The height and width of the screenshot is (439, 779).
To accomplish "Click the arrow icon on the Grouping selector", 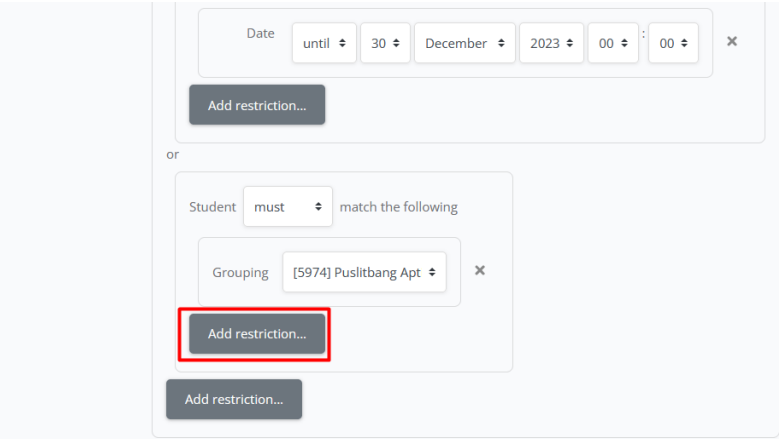I will (x=432, y=272).
